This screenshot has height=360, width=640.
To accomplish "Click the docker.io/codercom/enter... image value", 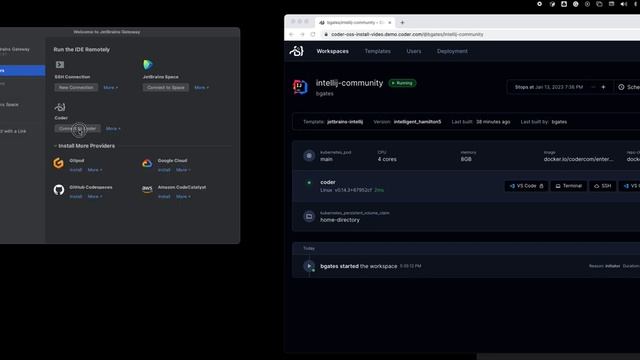I will click(578, 159).
